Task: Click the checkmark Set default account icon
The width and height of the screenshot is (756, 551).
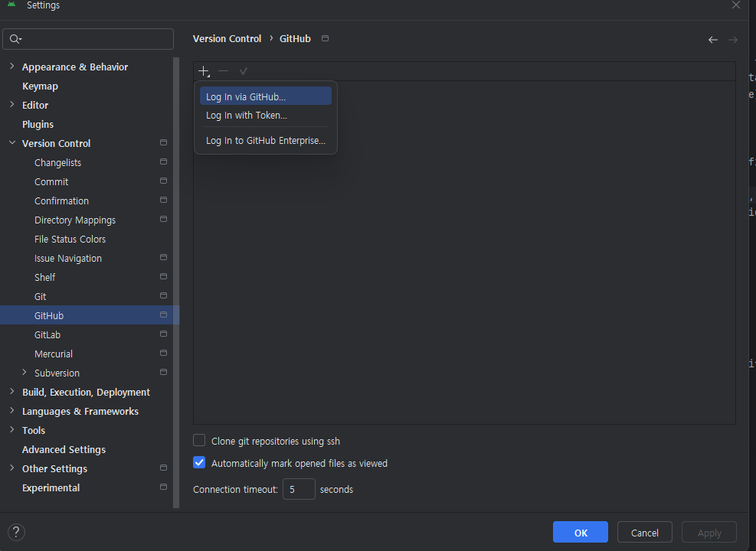Action: (x=244, y=71)
